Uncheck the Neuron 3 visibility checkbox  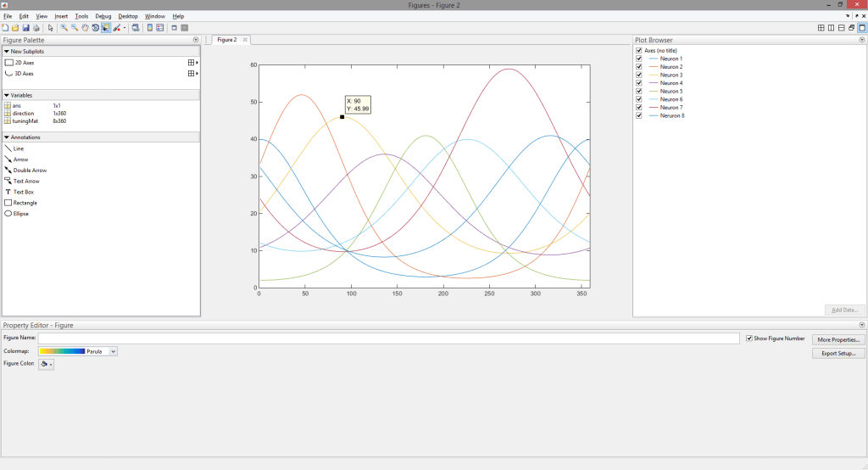pos(639,75)
